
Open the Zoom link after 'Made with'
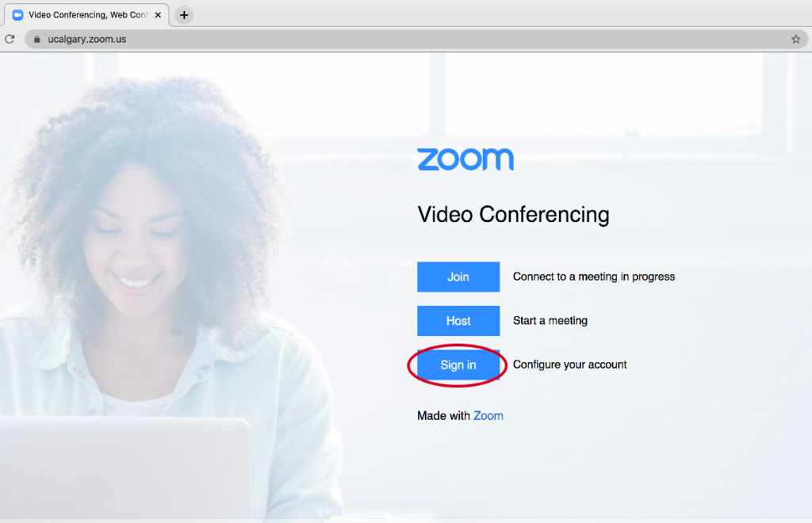point(488,416)
